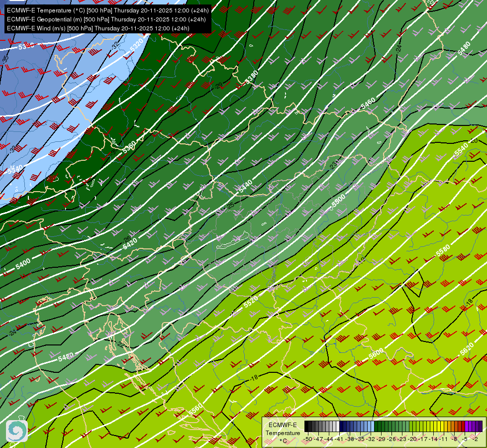487x448 pixels.
Task: Click the -19 isotherm label on the map
Action: (362, 260)
